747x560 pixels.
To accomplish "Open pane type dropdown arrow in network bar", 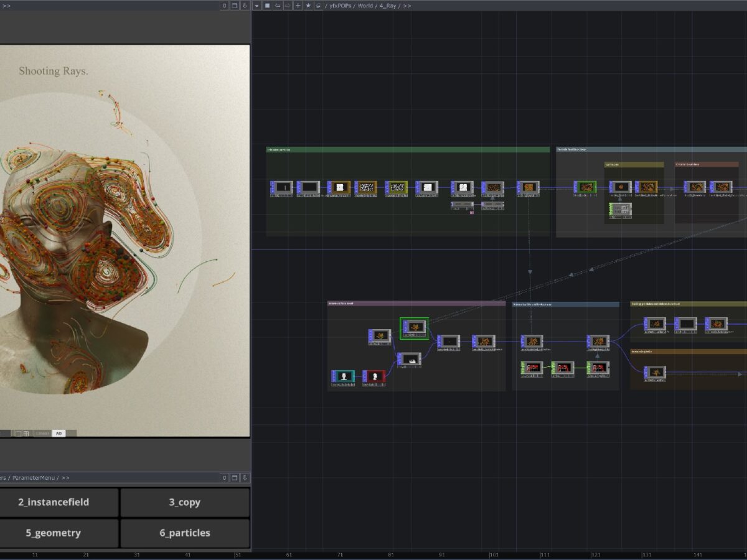I will click(256, 6).
